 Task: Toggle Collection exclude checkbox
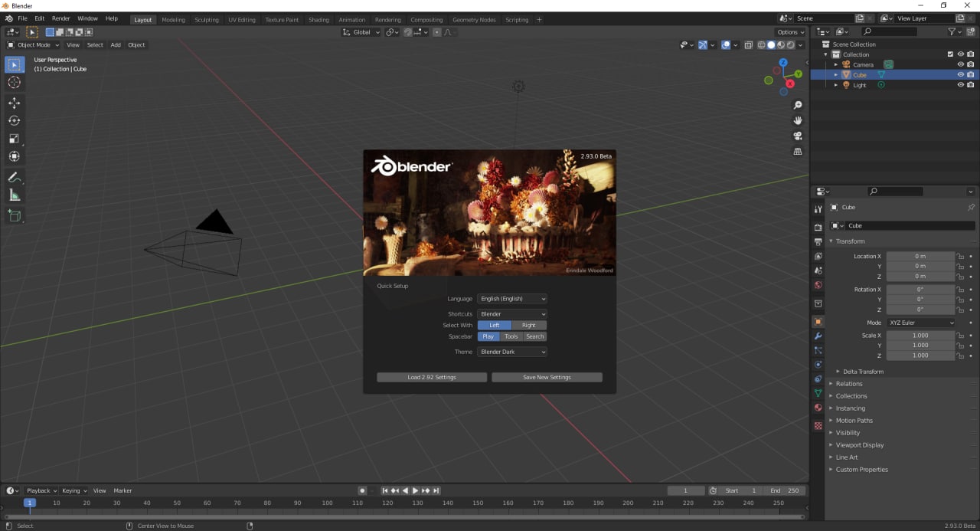950,54
